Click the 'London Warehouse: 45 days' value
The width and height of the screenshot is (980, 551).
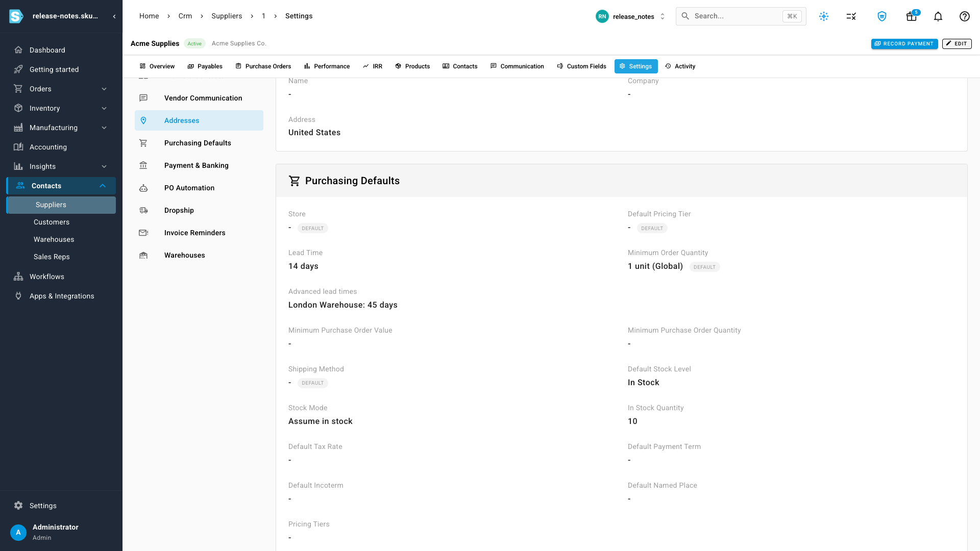343,305
